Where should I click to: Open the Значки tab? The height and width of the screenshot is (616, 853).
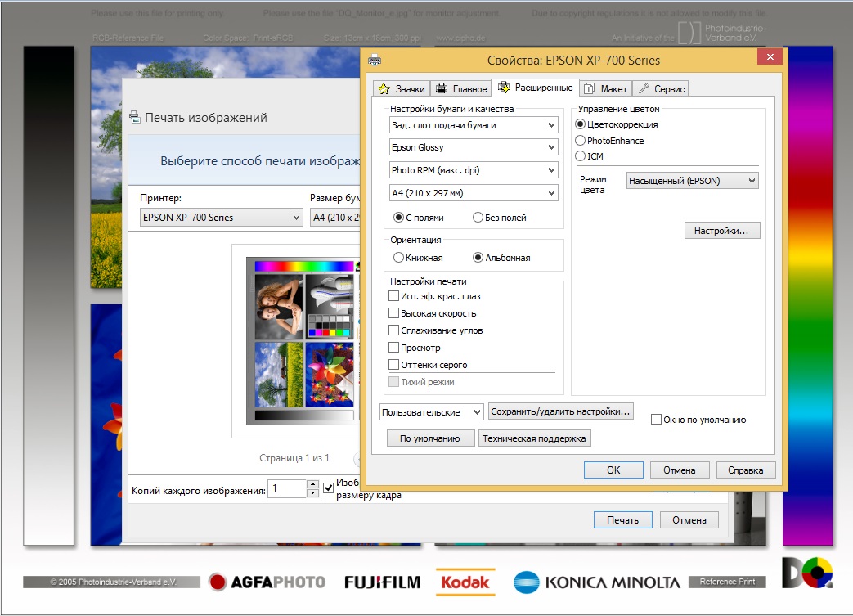[402, 88]
